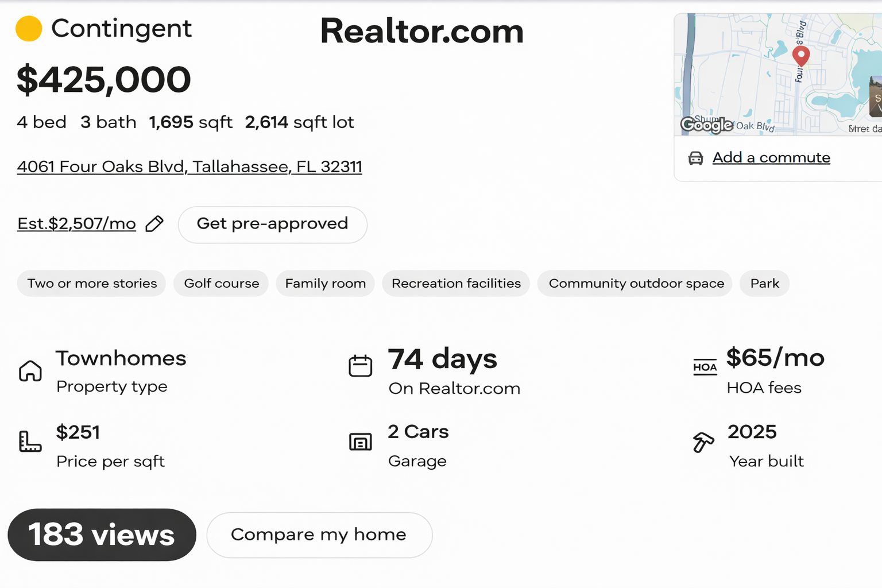Select the Recreation facilities tag
Viewport: 882px width, 588px height.
456,284
